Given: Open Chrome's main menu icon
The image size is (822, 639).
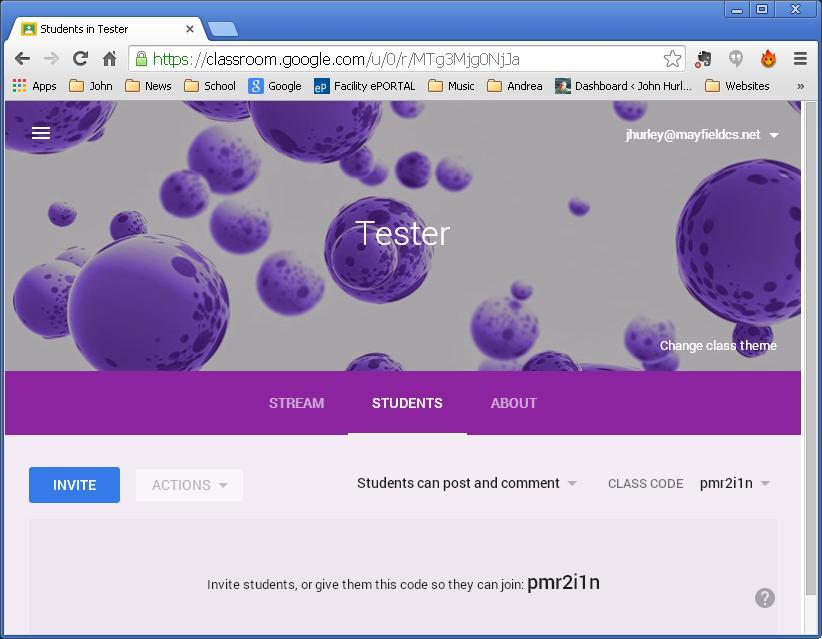Looking at the screenshot, I should click(x=800, y=59).
